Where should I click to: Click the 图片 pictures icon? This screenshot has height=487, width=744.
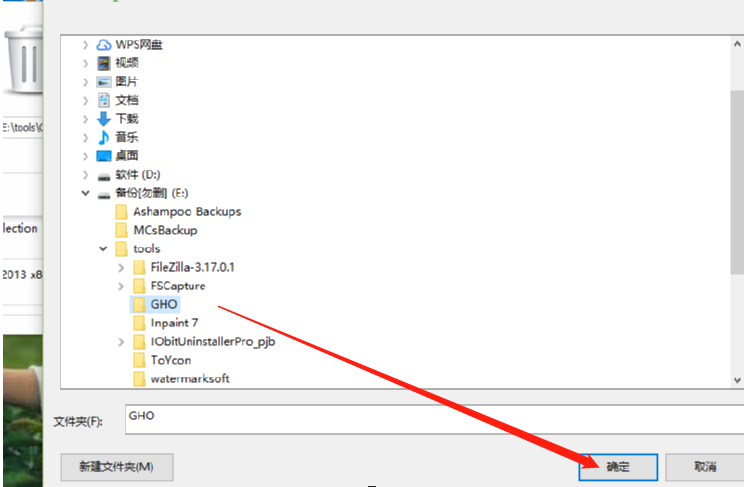point(104,82)
